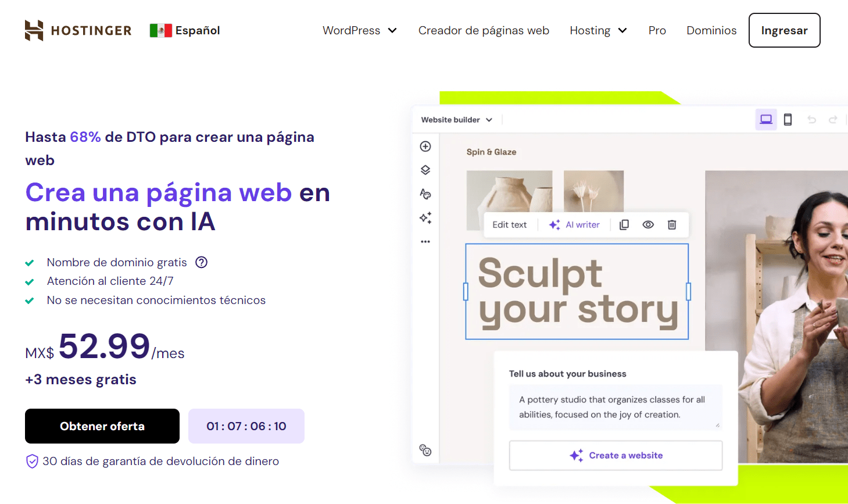
Task: Click Atención al cliente 24/7 text
Action: (110, 281)
